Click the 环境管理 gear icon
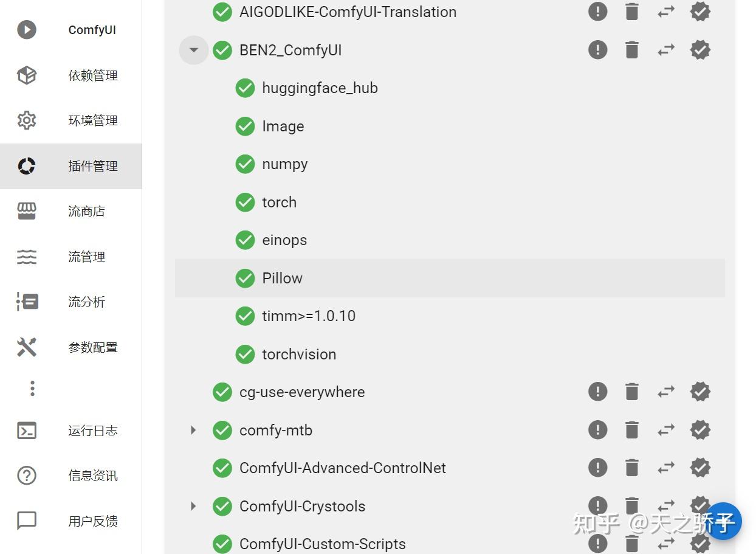756x554 pixels. [x=27, y=120]
